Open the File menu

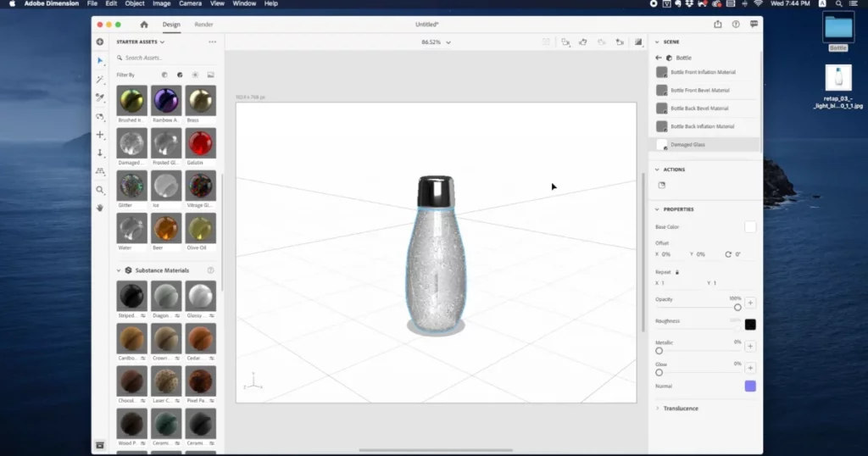[92, 3]
